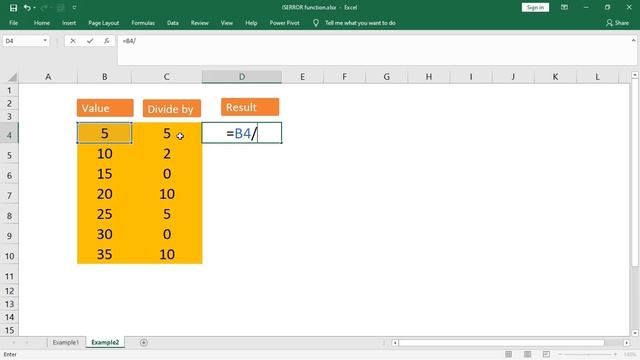
Task: Click the Result header cell
Action: tap(250, 107)
